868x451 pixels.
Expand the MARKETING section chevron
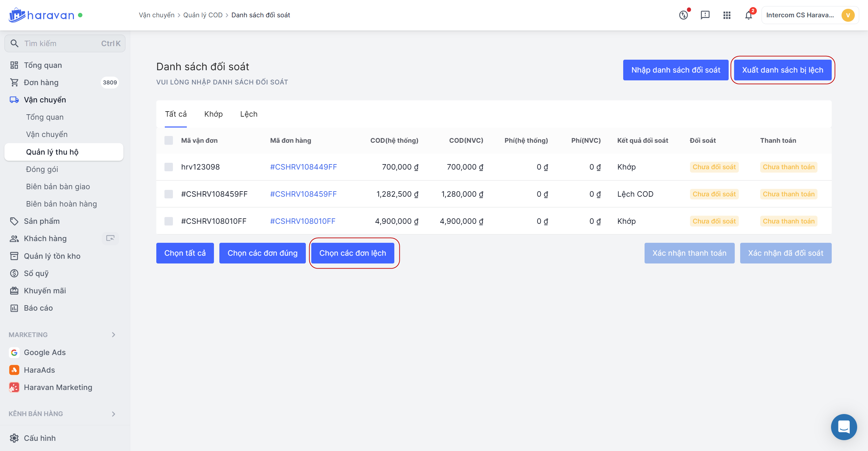coord(114,335)
